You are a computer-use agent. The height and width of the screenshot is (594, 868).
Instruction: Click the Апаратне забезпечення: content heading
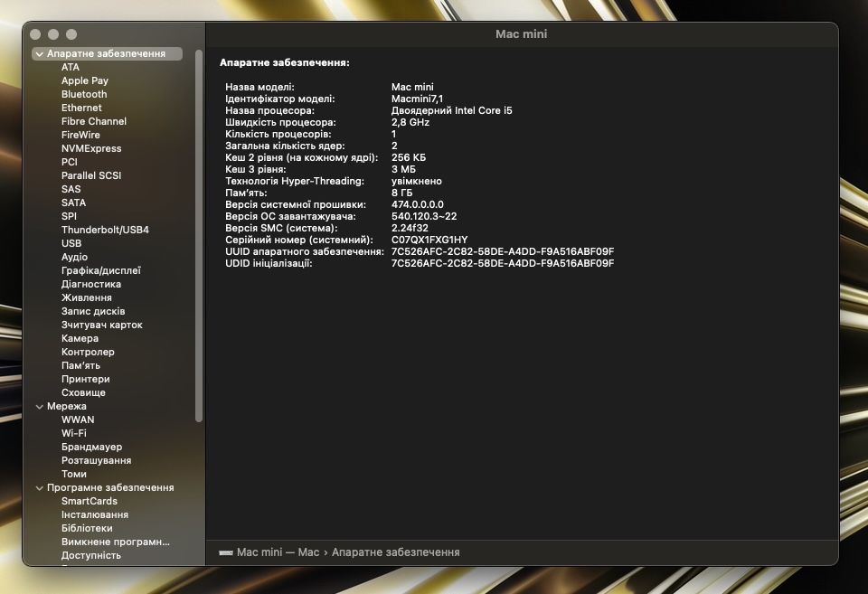click(285, 63)
